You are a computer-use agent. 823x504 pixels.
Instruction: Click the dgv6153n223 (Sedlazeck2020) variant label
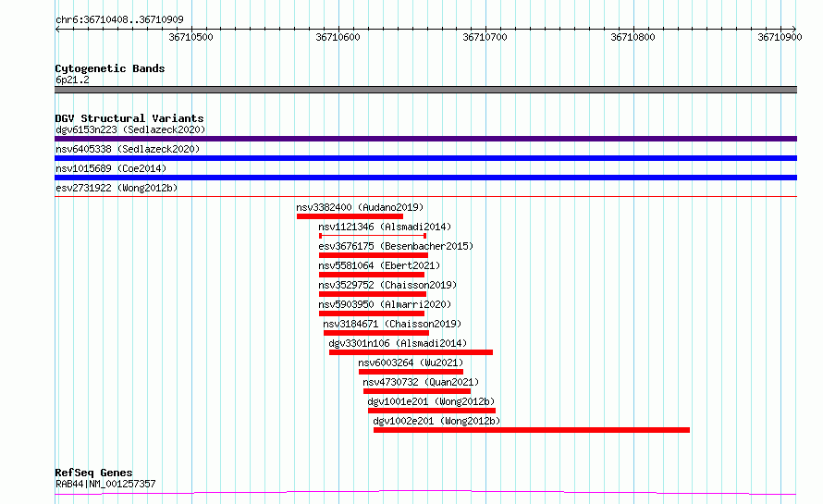[130, 129]
